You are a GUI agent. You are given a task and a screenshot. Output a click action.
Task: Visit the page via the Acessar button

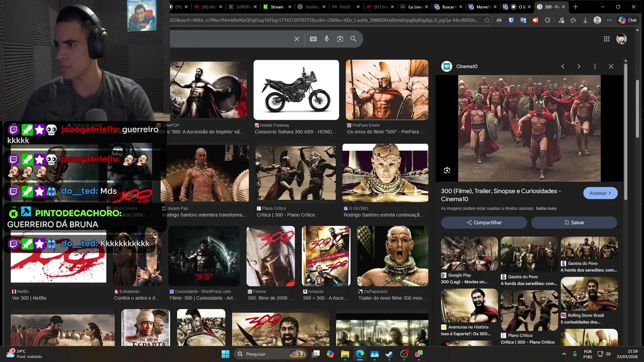pos(600,193)
